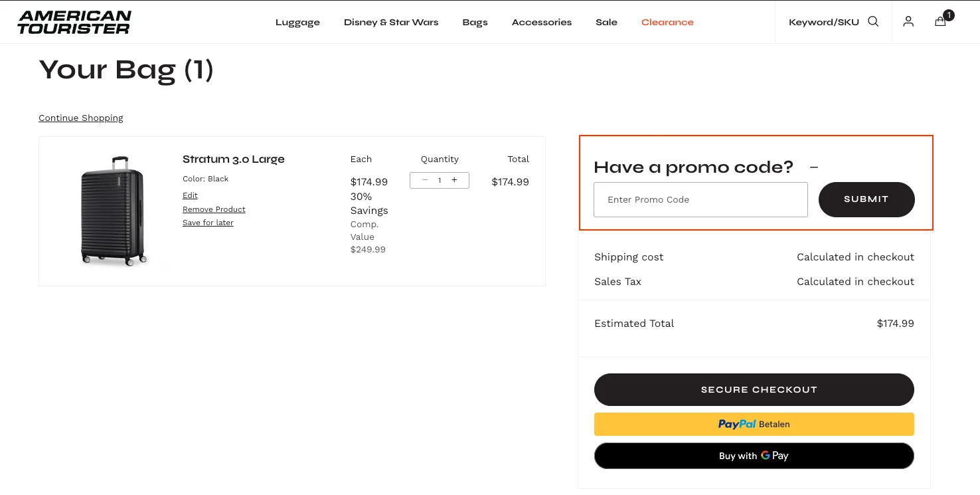Click the Keyword/SKU search field
This screenshot has height=495, width=980.
(x=823, y=22)
